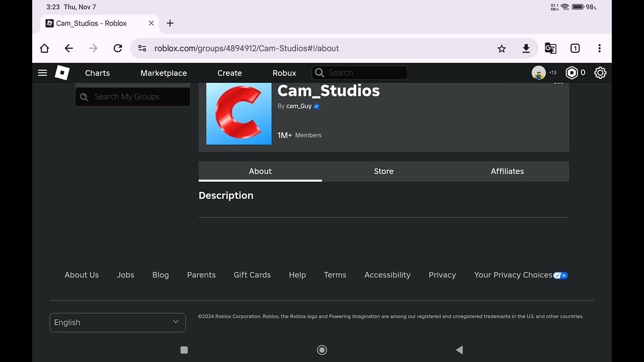644x362 pixels.
Task: Open the Roblox hamburger navigation menu
Action: [43, 73]
